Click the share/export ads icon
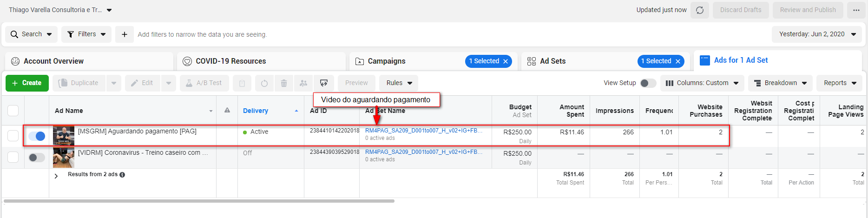Image resolution: width=868 pixels, height=218 pixels. (324, 83)
